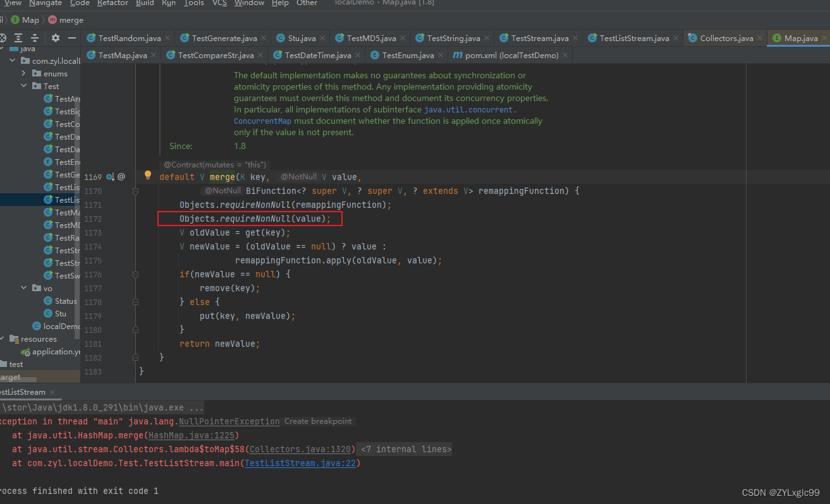
Task: Click Create breakpoint in console
Action: pyautogui.click(x=318, y=421)
